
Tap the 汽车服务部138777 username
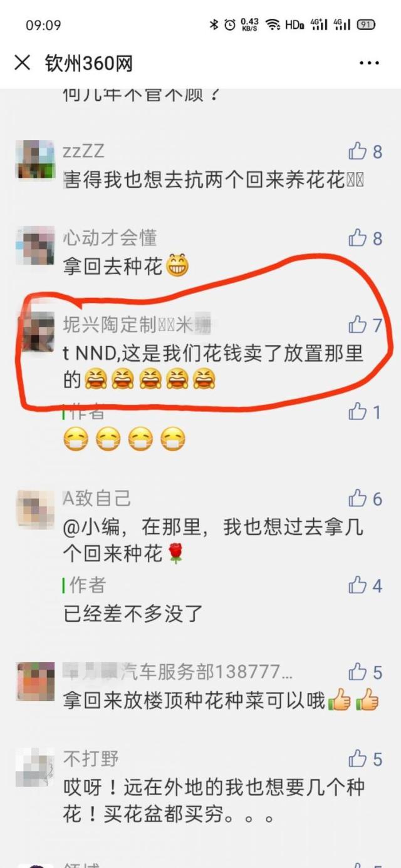coord(178,672)
